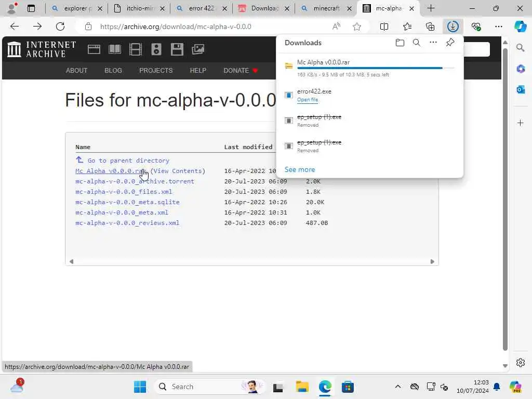Open ABOUT in Archive navigation
Image resolution: width=532 pixels, height=399 pixels.
tap(77, 70)
